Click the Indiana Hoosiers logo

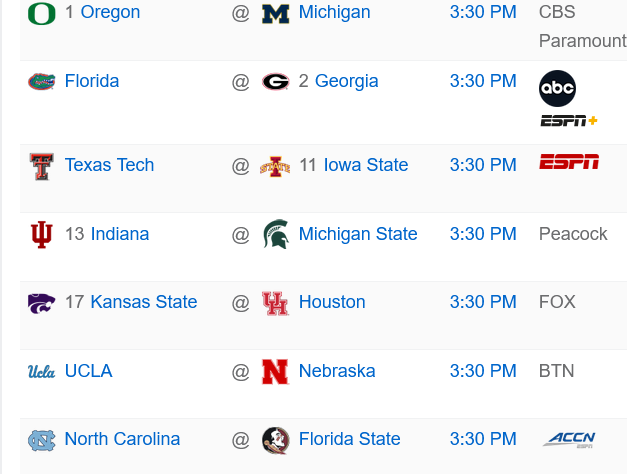click(42, 235)
